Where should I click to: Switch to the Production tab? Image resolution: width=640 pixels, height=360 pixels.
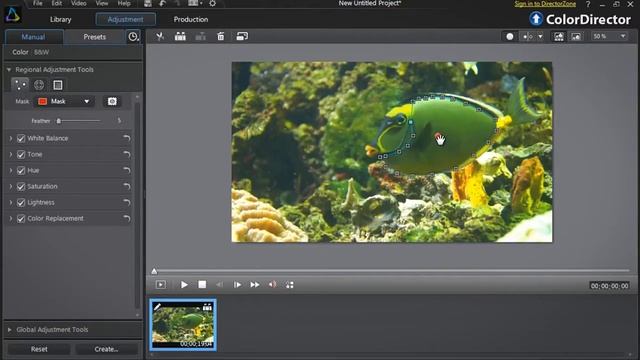coord(191,19)
